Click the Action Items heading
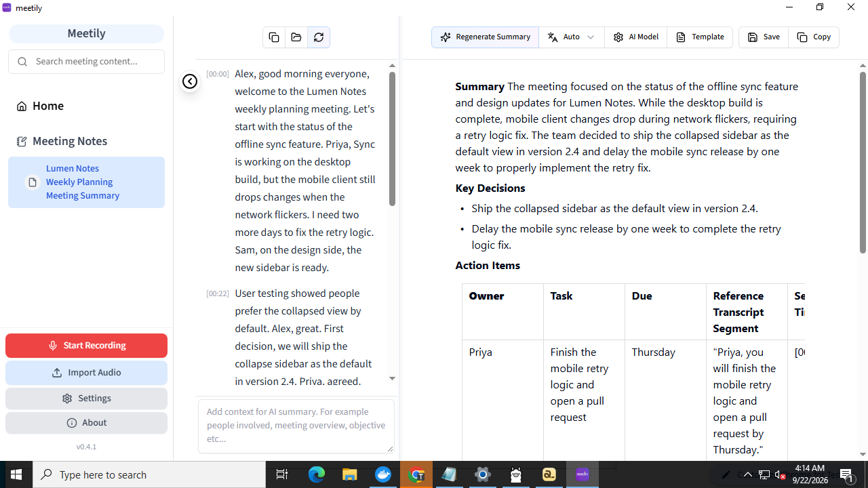 coord(488,266)
